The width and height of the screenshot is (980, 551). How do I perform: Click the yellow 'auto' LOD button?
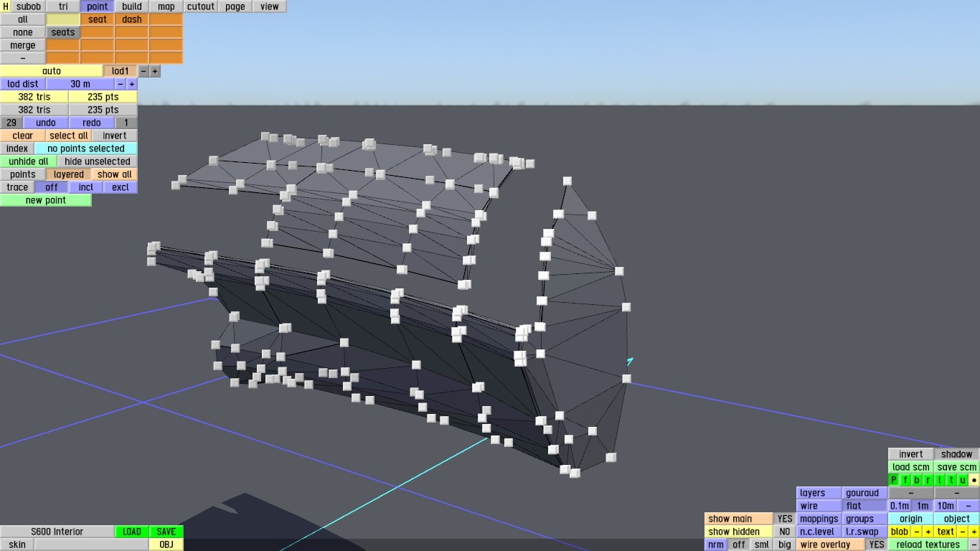52,71
